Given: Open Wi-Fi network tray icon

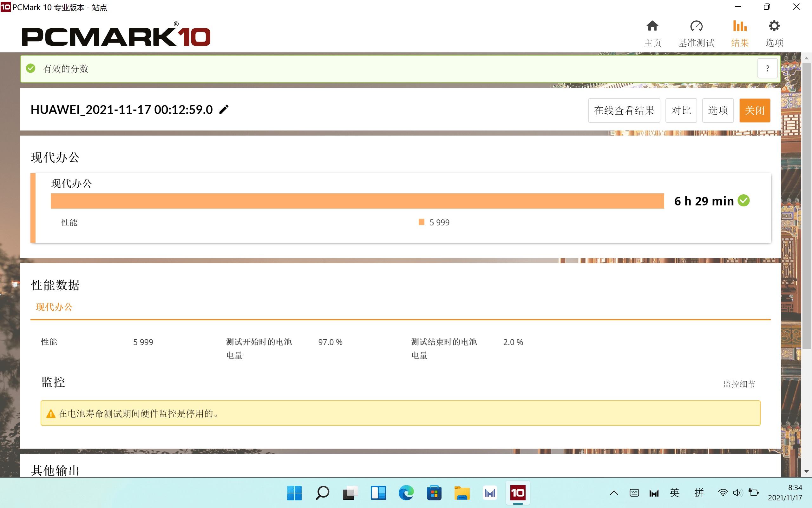Looking at the screenshot, I should coord(723,493).
